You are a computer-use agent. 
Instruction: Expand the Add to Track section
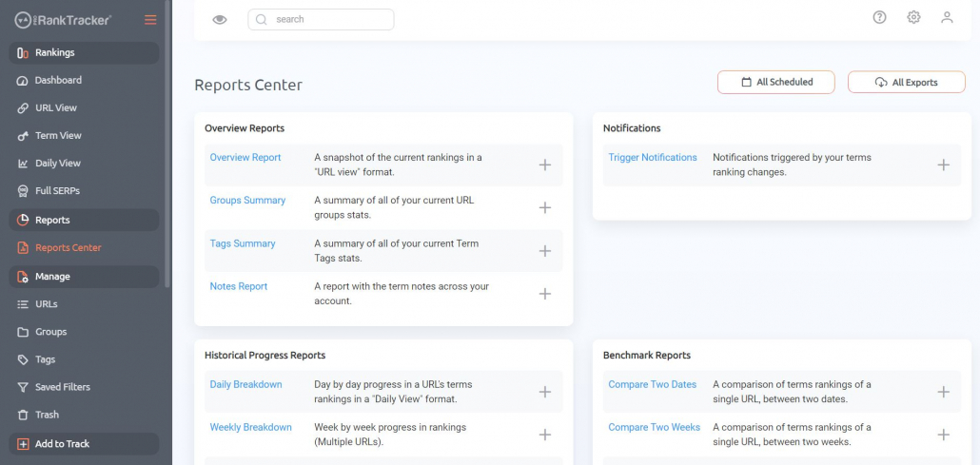pos(84,444)
